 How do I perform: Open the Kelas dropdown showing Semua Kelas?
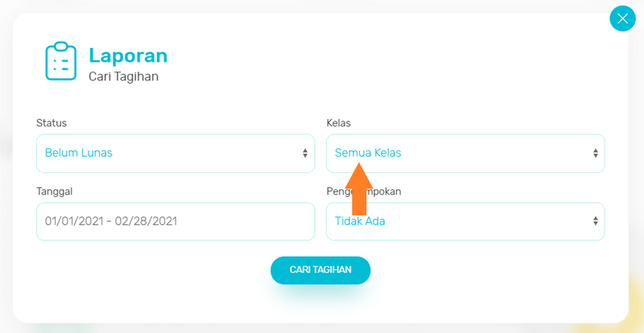click(x=465, y=153)
